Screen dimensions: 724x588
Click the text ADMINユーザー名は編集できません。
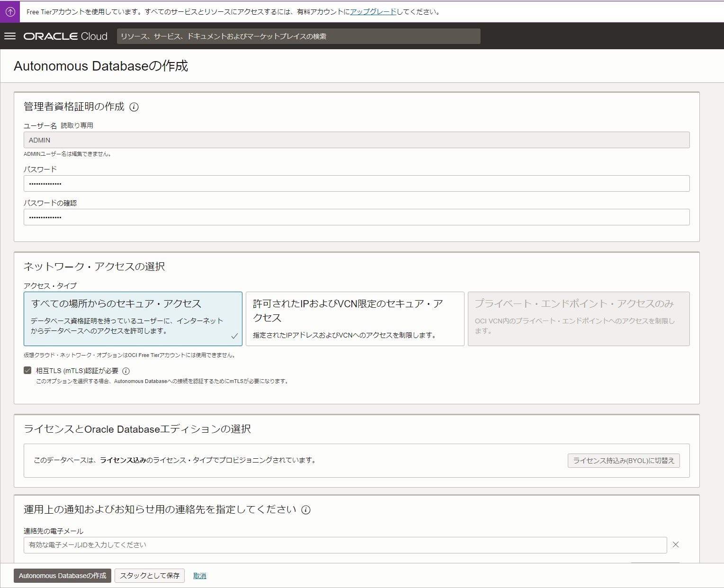pyautogui.click(x=67, y=154)
